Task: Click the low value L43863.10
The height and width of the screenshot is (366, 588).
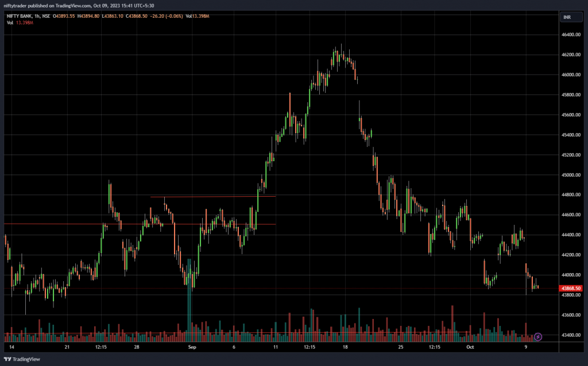Action: pyautogui.click(x=113, y=16)
